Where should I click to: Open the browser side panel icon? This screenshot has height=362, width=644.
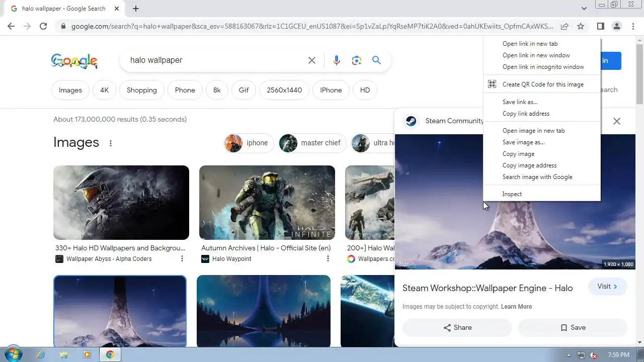click(601, 26)
